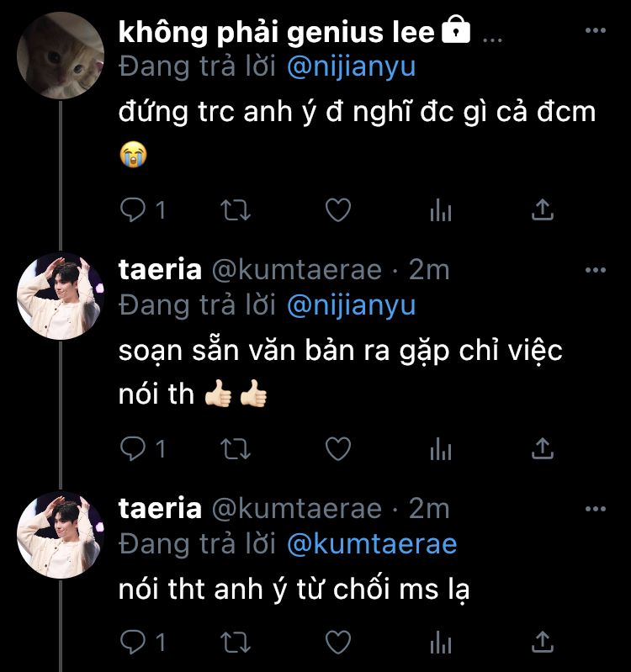Image resolution: width=631 pixels, height=672 pixels.
Task: Open the @kumtaerae reply-to mention link
Action: 371,544
